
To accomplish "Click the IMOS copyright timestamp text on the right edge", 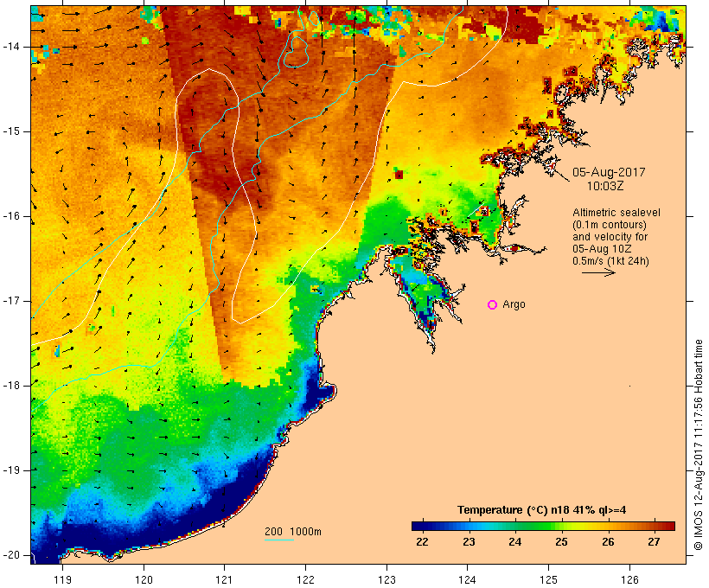I will [699, 444].
